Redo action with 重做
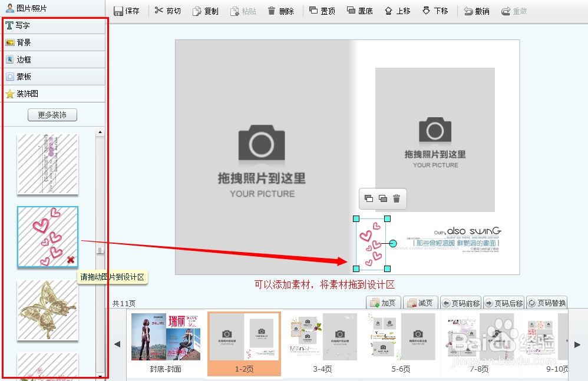Viewport: 588px width, 381px height. (514, 11)
